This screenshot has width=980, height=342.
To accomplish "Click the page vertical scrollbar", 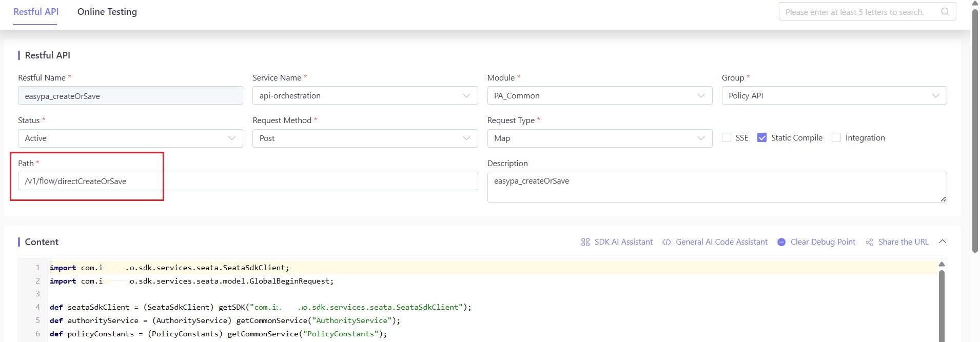I will 975,131.
